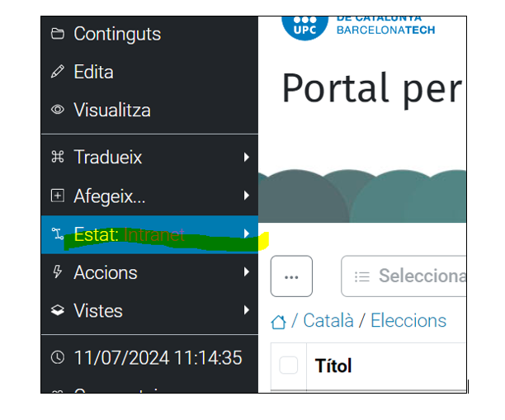The image size is (505, 420).
Task: Click the Visualitza eye icon
Action: (x=58, y=110)
